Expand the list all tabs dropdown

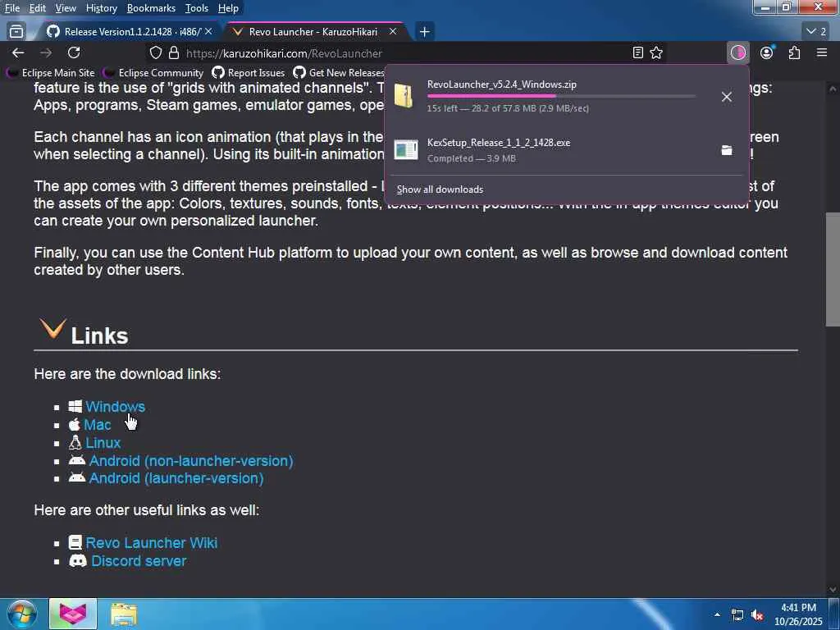[x=816, y=32]
